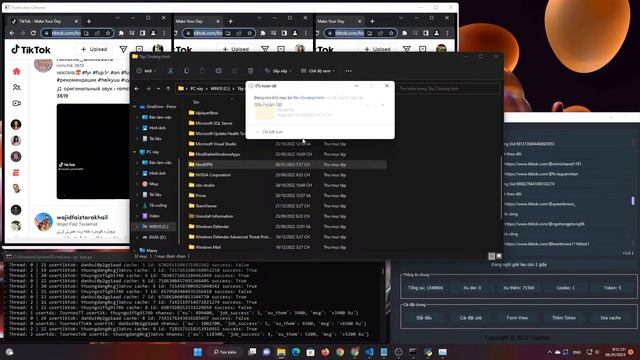Select the TeamViewer folder

pyautogui.click(x=206, y=206)
